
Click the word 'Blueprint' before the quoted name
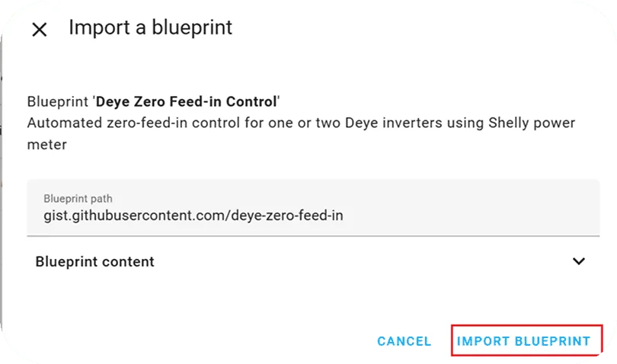pyautogui.click(x=58, y=101)
